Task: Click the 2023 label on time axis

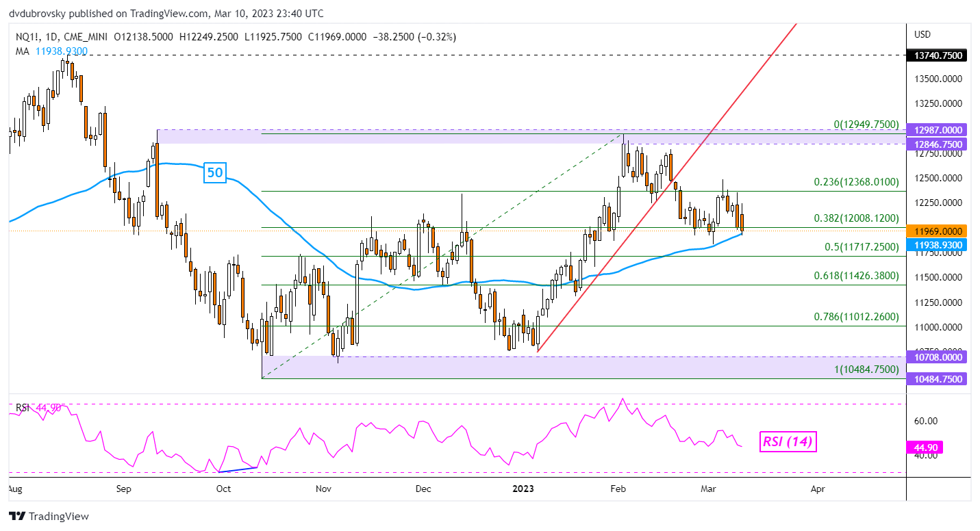Action: [x=523, y=489]
